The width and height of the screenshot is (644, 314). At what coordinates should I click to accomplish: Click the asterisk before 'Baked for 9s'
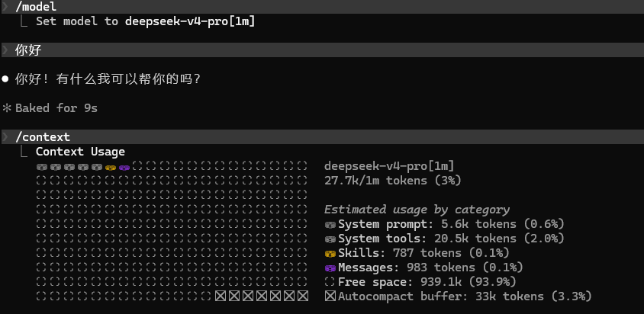pyautogui.click(x=6, y=108)
